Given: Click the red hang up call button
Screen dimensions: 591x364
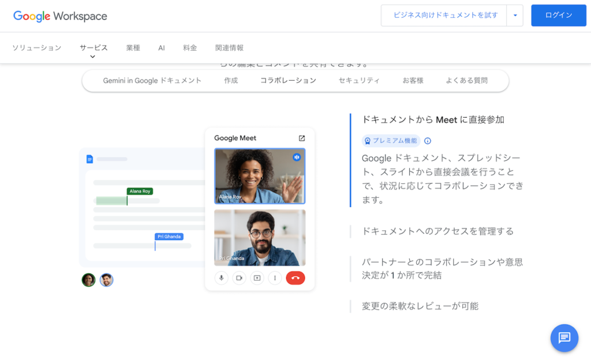Looking at the screenshot, I should coord(295,278).
